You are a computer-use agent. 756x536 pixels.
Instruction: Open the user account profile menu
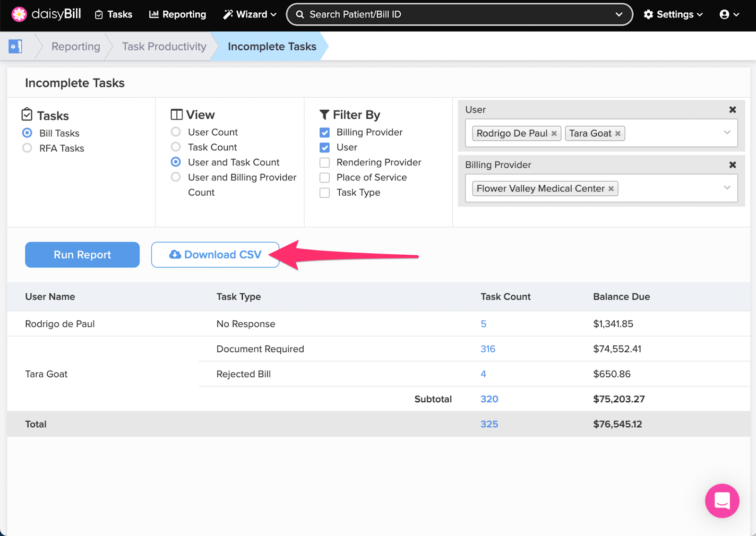tap(729, 15)
